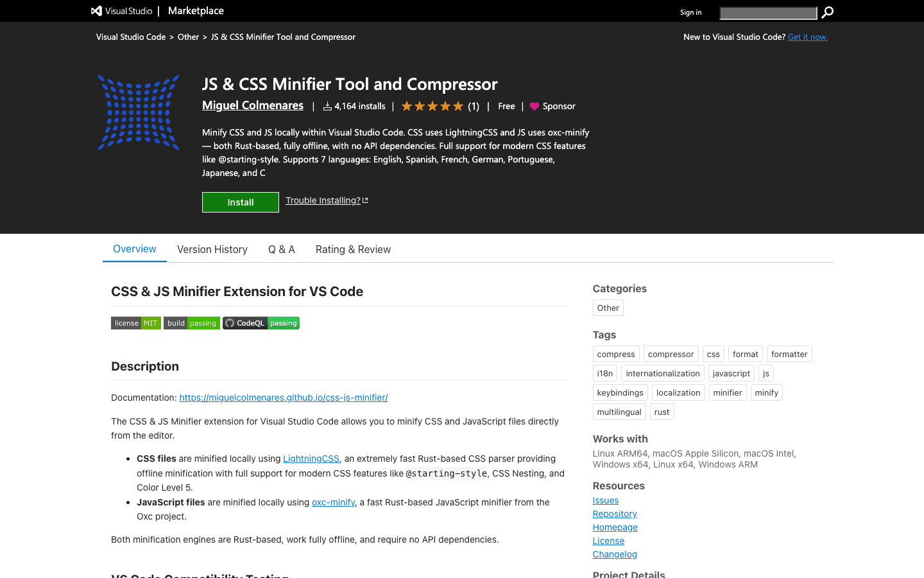
Task: Click the Marketplace header link
Action: 196,11
